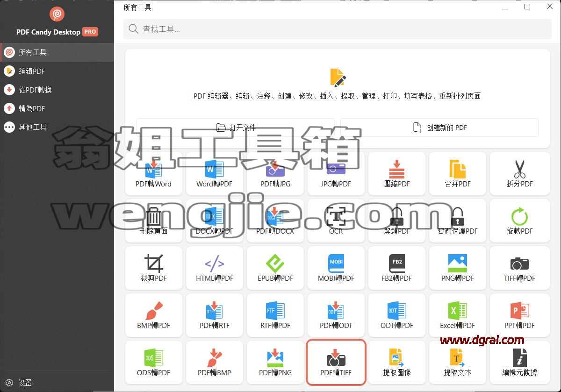Image resolution: width=561 pixels, height=392 pixels.
Task: Open the 裁剪PDF crop tool
Action: [x=154, y=268]
